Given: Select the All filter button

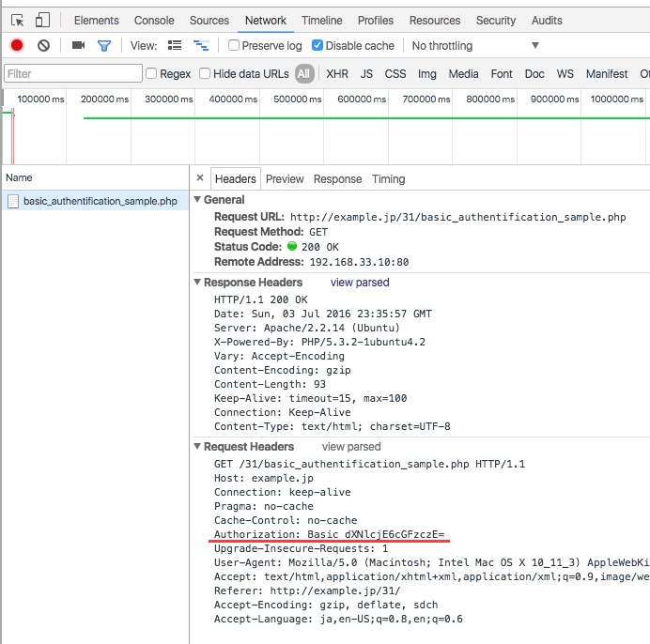Looking at the screenshot, I should [x=303, y=74].
